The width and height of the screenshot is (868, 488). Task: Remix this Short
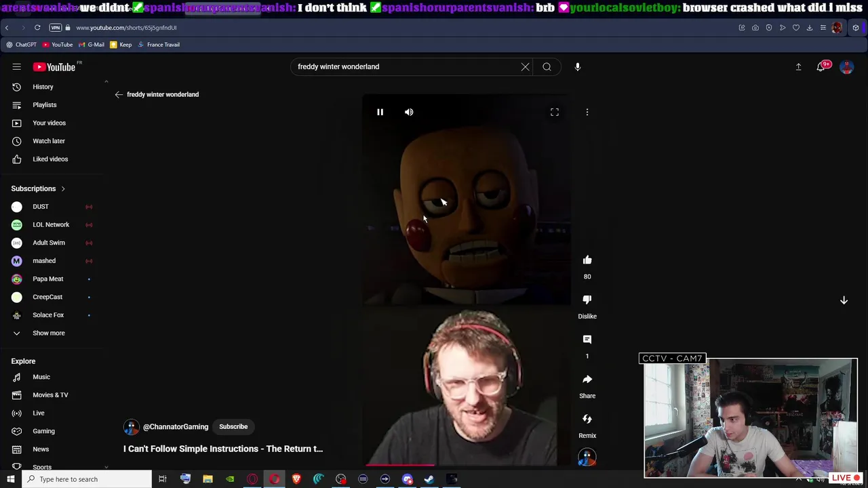[587, 419]
